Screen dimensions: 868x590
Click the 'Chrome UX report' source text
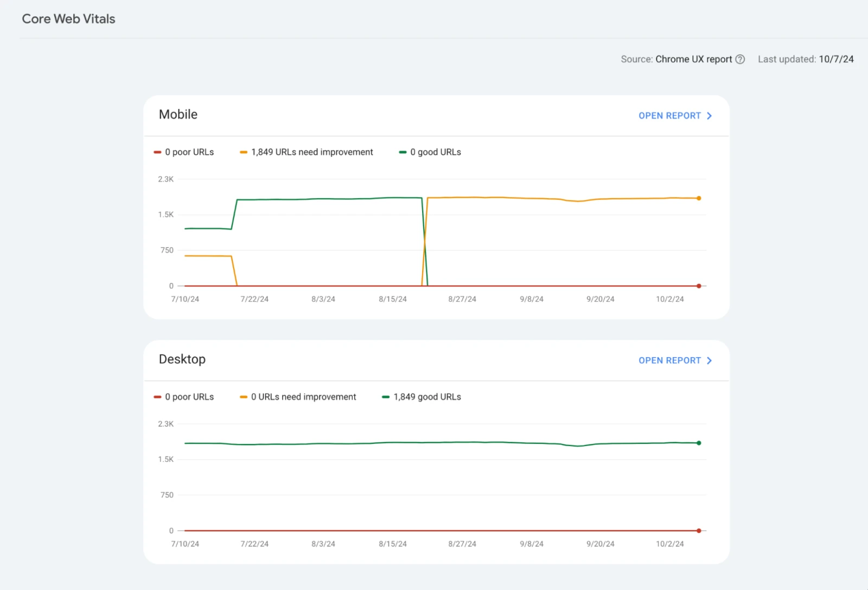(x=694, y=59)
